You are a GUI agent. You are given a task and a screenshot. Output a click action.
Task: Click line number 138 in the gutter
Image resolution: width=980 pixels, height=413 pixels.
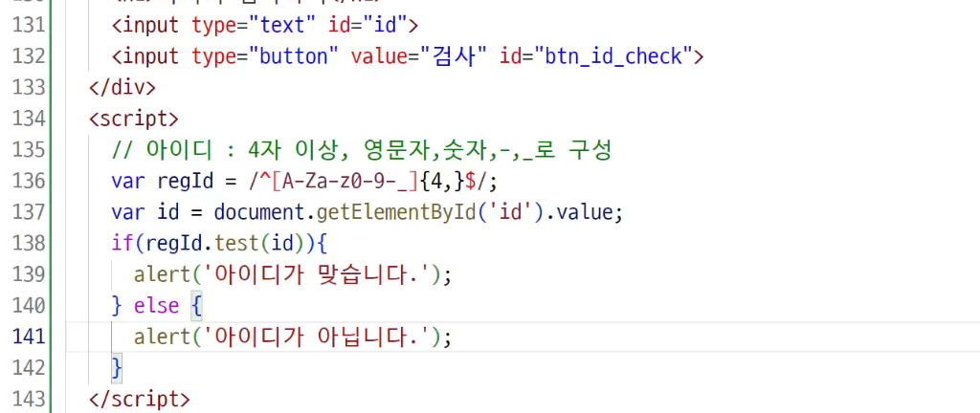coord(29,244)
